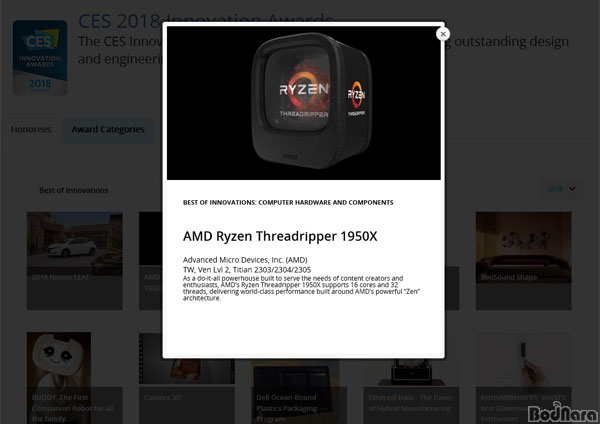Image resolution: width=600 pixels, height=424 pixels.
Task: Open the BeoSound Shape card
Action: [523, 261]
